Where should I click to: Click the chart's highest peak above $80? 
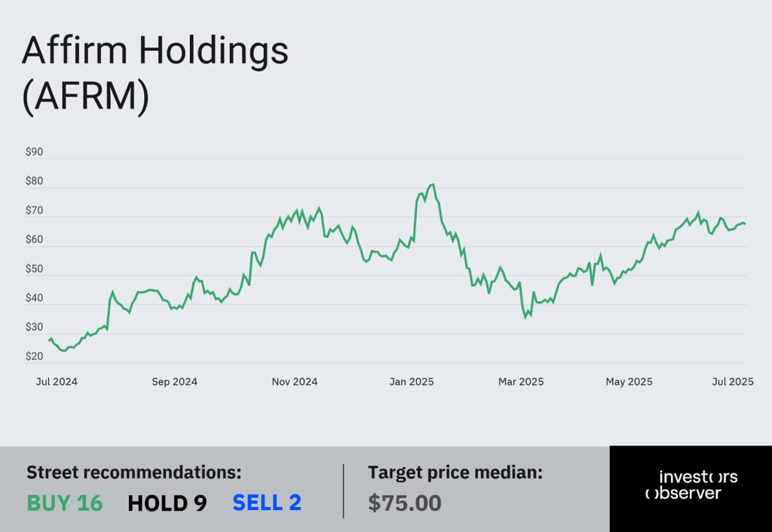click(x=432, y=185)
